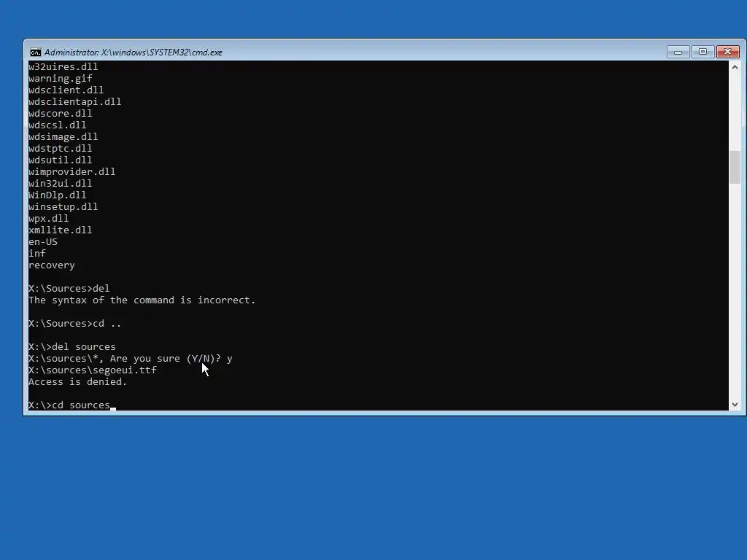Image resolution: width=747 pixels, height=560 pixels.
Task: Click the file name 'WinDlp.dll'
Action: coord(57,195)
